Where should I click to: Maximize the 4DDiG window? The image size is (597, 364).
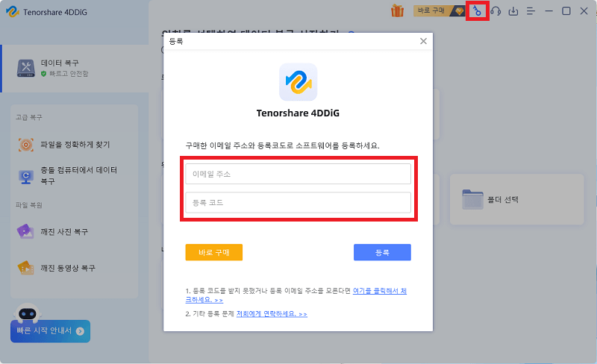[x=566, y=11]
